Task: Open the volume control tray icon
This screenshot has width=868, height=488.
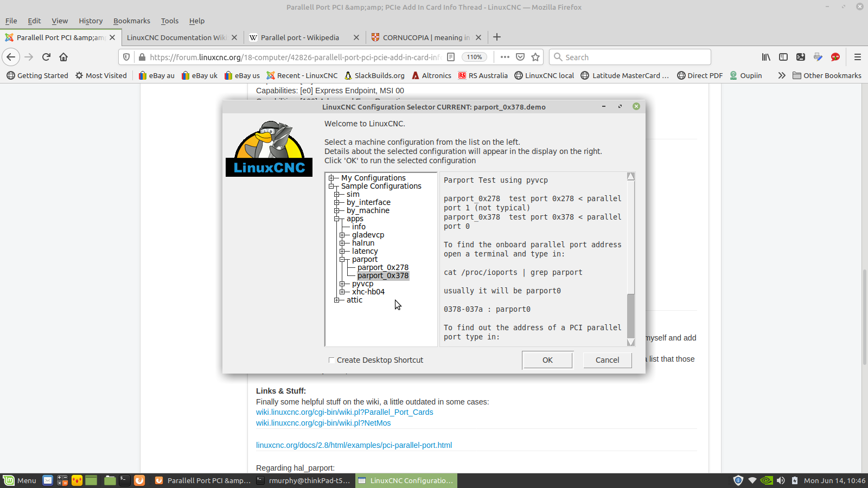Action: (x=781, y=480)
